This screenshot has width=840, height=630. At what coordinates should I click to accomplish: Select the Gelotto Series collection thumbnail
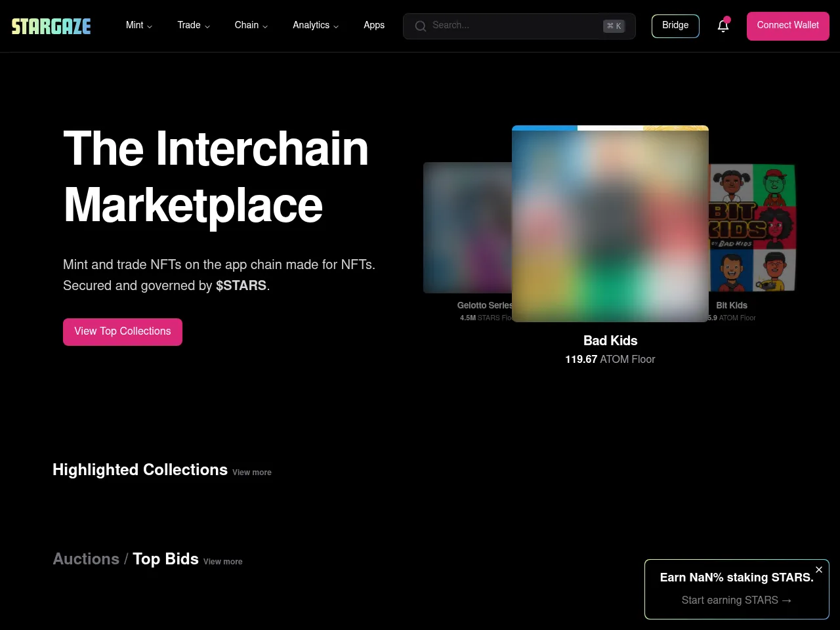pyautogui.click(x=467, y=228)
